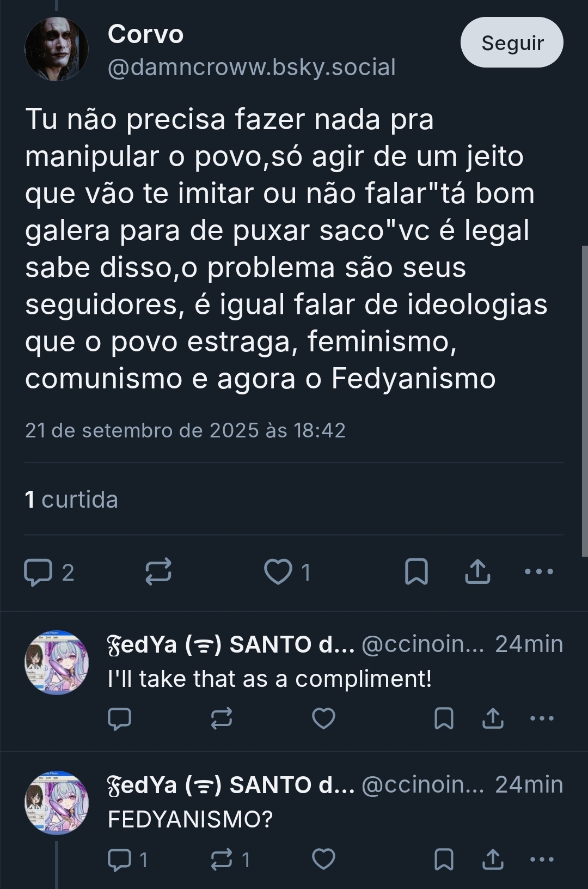Open options menu for the compliment reply
The width and height of the screenshot is (588, 889).
click(542, 718)
